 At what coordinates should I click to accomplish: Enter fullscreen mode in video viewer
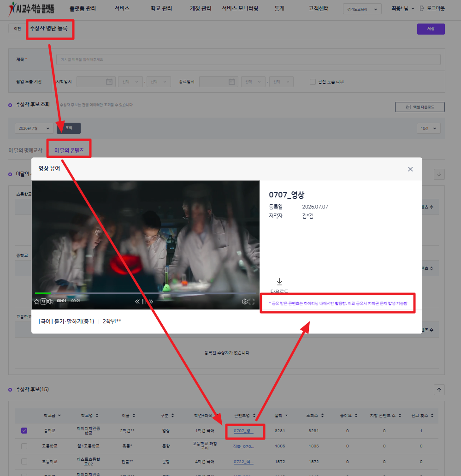point(252,302)
